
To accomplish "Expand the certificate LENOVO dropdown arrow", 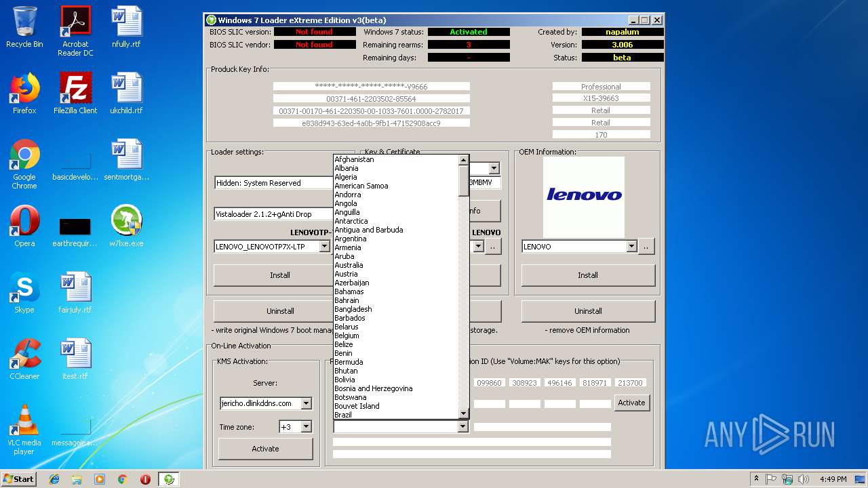I will click(x=478, y=247).
